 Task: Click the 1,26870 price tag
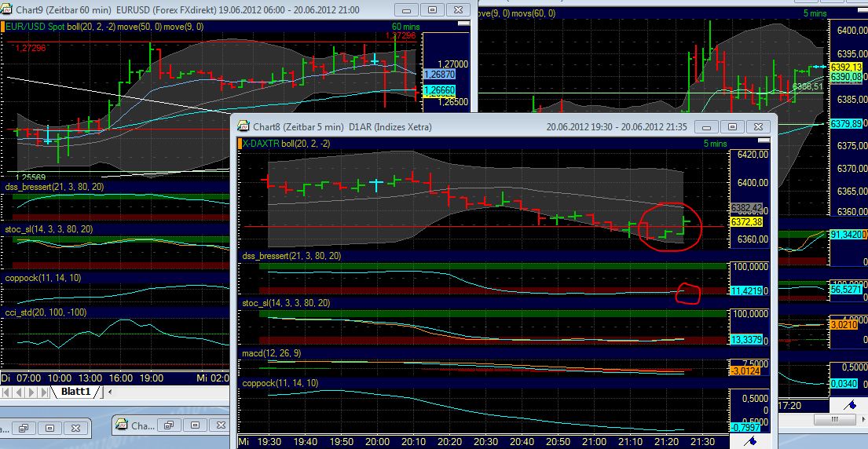coord(440,74)
